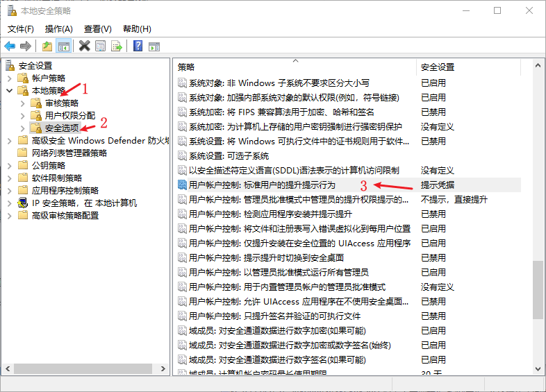Expand the 高级审核策略配置 tree node

coord(9,215)
